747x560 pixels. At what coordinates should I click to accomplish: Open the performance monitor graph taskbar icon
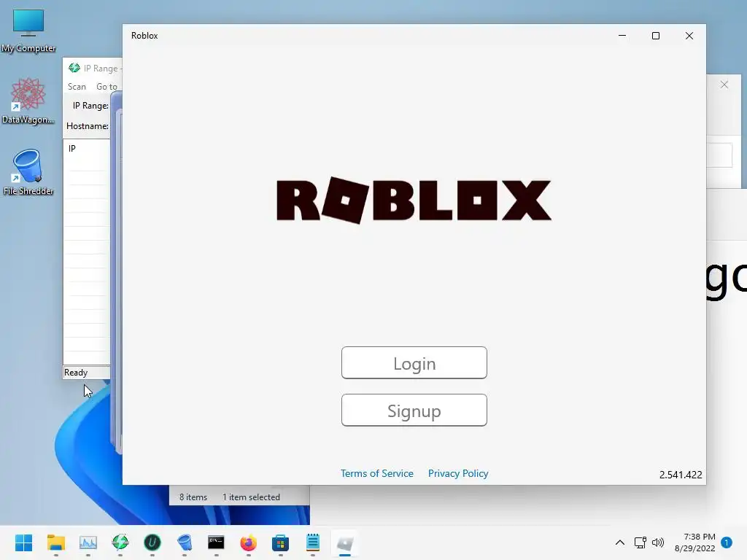pyautogui.click(x=88, y=542)
